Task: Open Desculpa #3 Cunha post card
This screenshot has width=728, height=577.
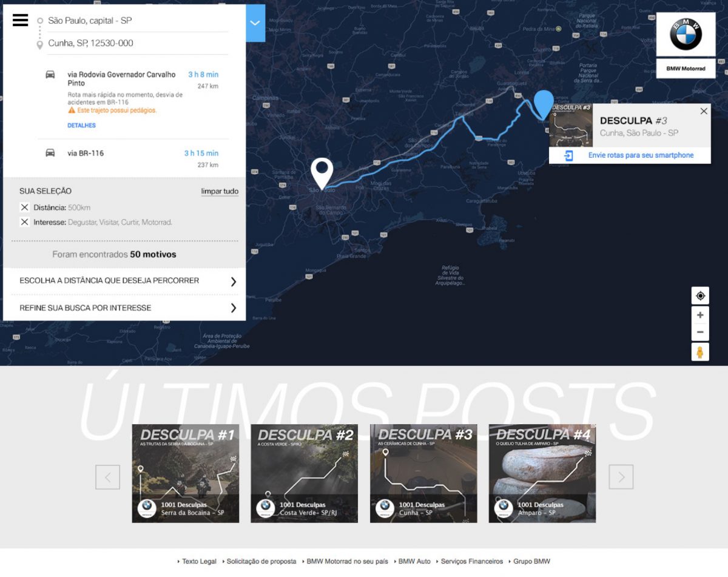Action: click(x=423, y=473)
